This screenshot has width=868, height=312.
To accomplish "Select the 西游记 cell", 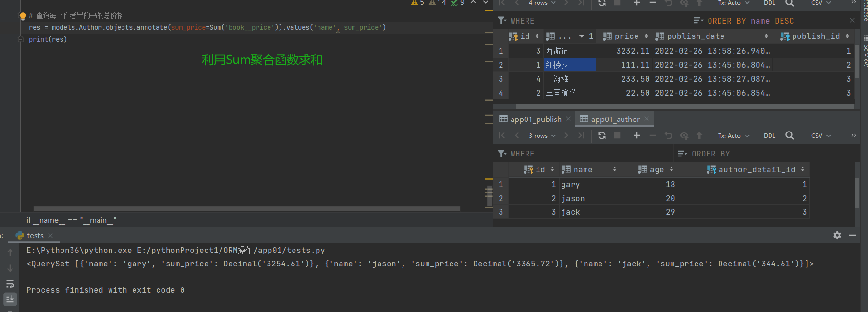I will point(570,51).
